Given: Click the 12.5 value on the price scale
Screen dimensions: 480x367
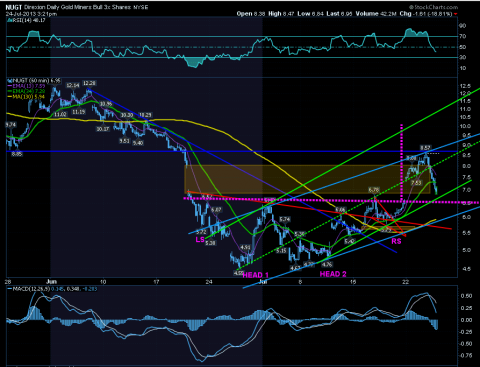Looking at the screenshot, I should pos(465,86).
